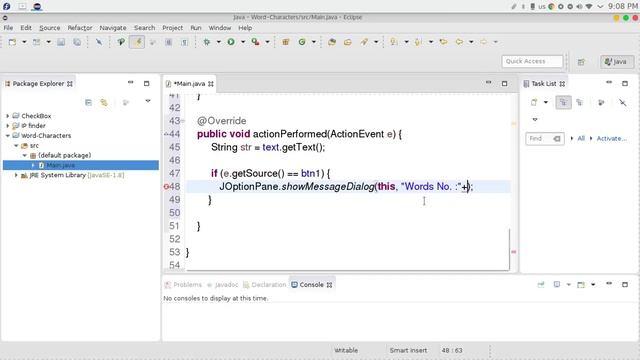This screenshot has height=360, width=640.
Task: Click the 9:08 PM clock
Action: pos(622,6)
